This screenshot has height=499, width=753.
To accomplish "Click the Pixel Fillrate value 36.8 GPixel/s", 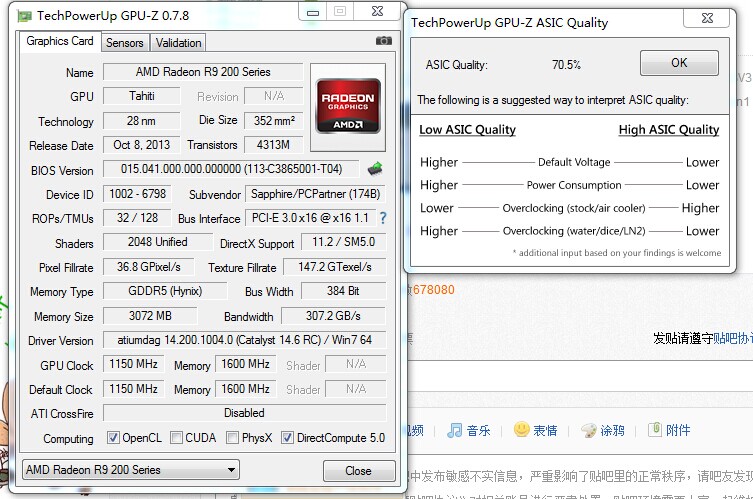I will coord(149,267).
